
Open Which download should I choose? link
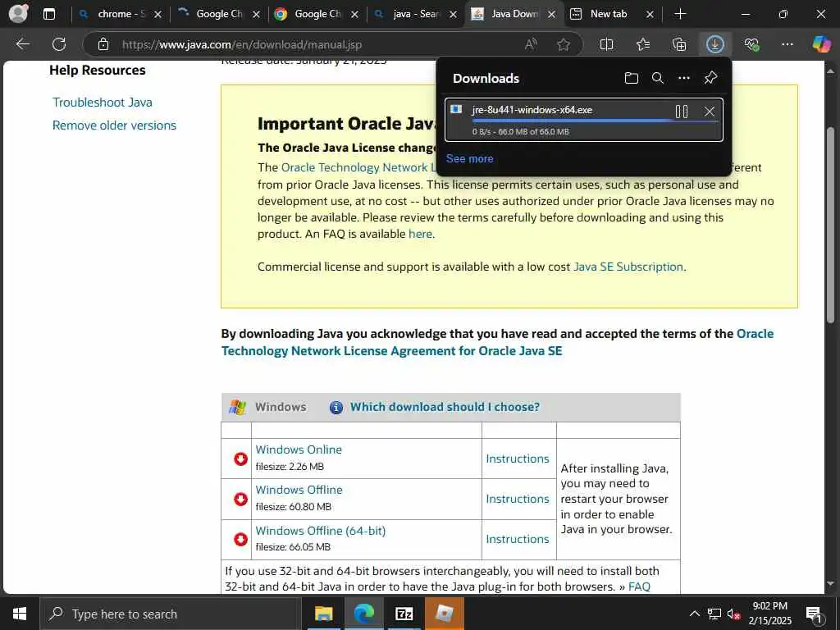point(445,407)
